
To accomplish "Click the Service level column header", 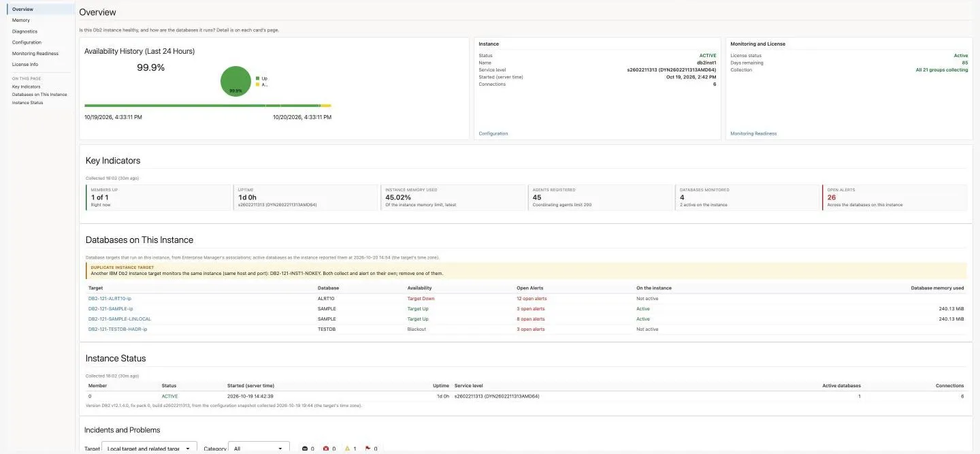I will click(x=468, y=385).
